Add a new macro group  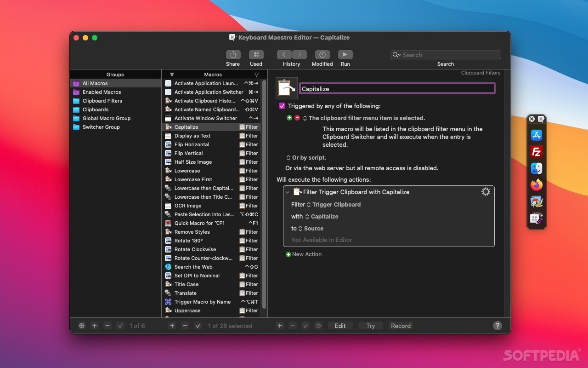(95, 326)
